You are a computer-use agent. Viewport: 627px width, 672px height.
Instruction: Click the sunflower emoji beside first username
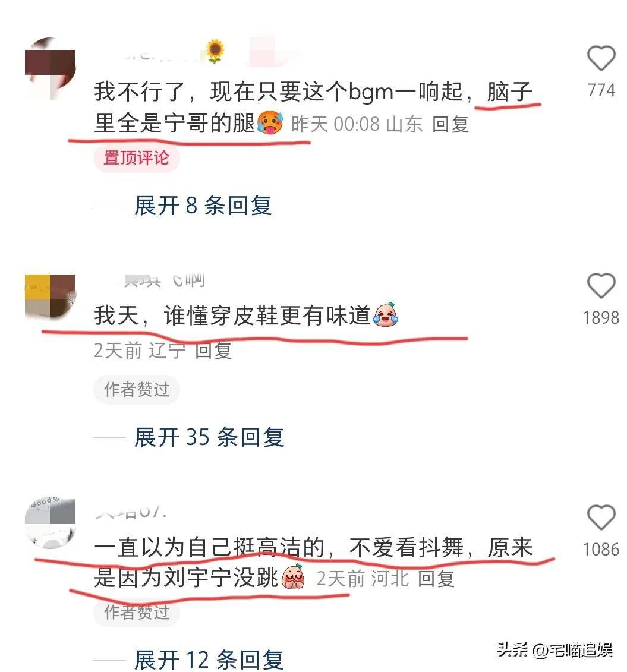click(x=215, y=51)
